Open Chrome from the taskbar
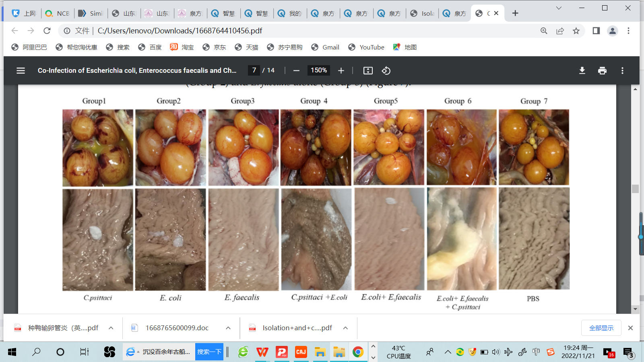 coord(358,352)
